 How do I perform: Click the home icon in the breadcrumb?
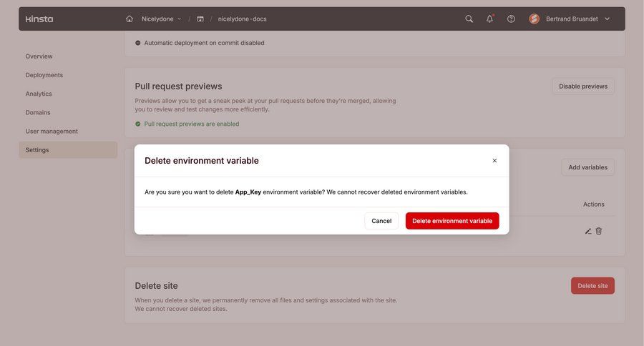(130, 19)
